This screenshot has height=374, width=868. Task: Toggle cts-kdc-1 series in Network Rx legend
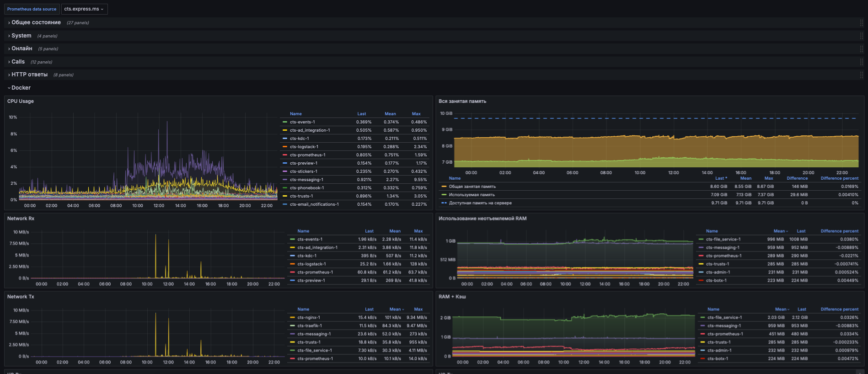point(306,256)
